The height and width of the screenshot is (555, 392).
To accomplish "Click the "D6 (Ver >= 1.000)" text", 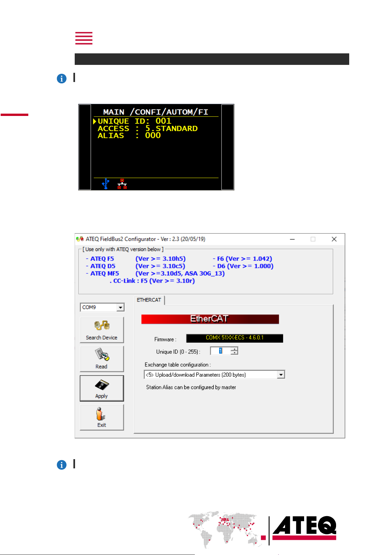I will 245,266.
